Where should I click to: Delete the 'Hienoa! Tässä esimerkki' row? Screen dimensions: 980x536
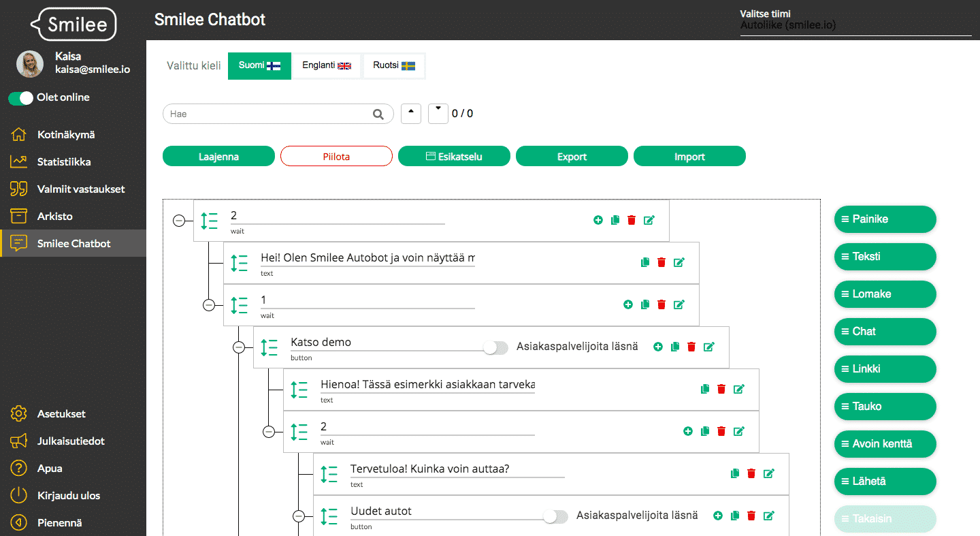pyautogui.click(x=721, y=389)
